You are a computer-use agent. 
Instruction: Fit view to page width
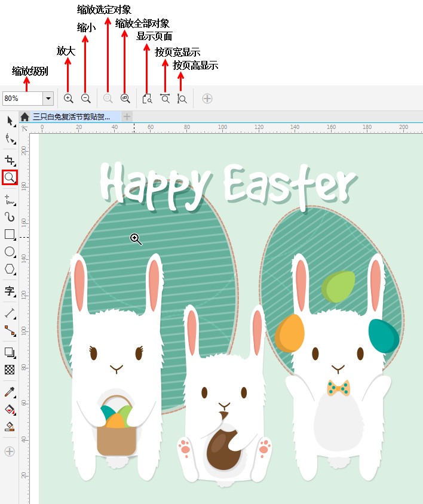tap(165, 99)
